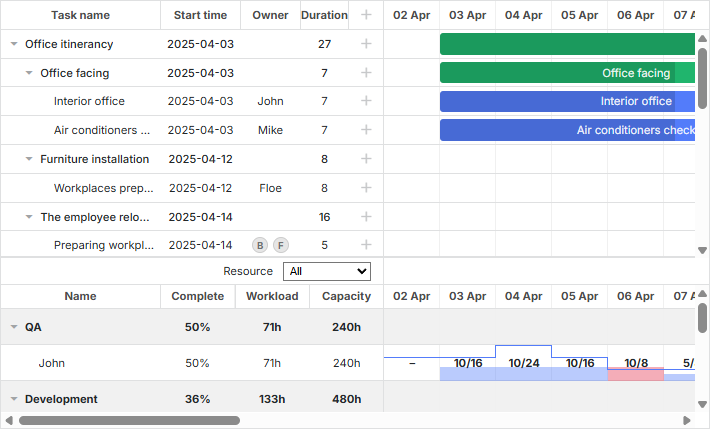The height and width of the screenshot is (429, 710).
Task: Click the add-column plus icon in grid header
Action: [x=366, y=15]
